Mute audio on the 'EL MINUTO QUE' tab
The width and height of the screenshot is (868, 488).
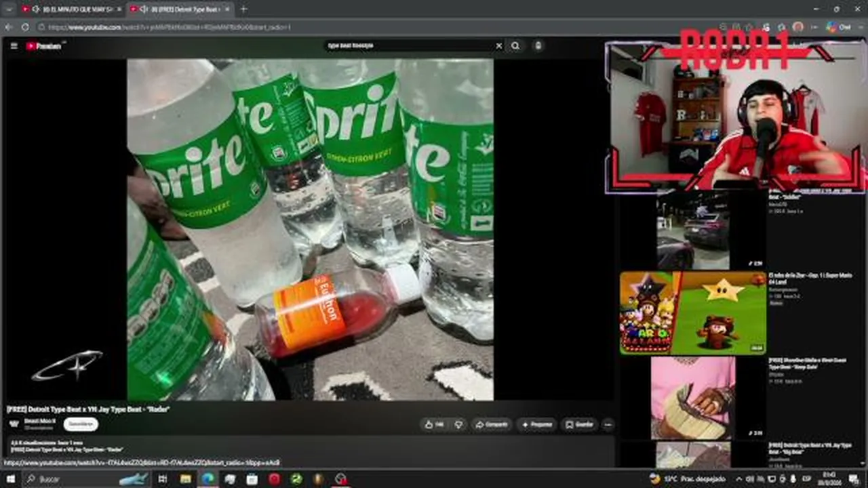[x=36, y=9]
